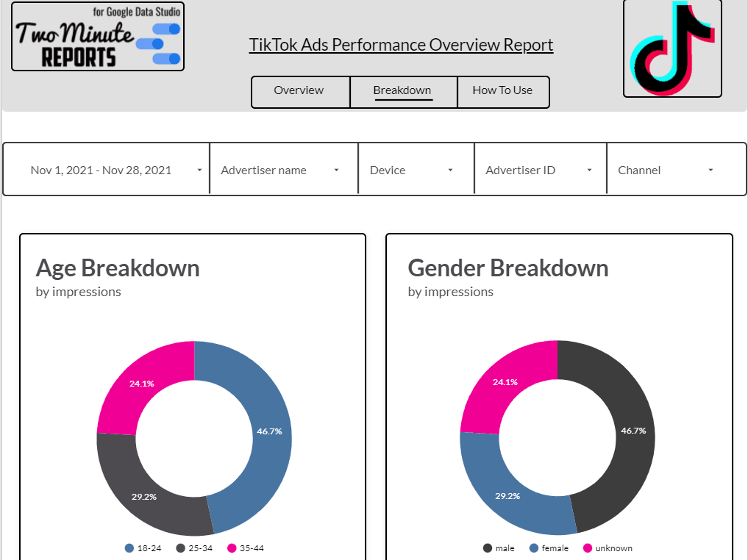Click the unknown legend color dot
Image resolution: width=748 pixels, height=560 pixels.
(588, 548)
